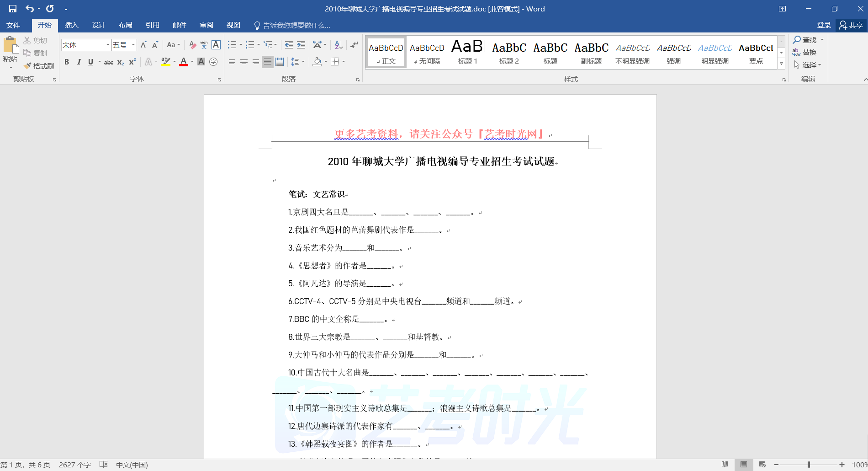Click the Save icon in title bar
Image resolution: width=868 pixels, height=471 pixels.
12,9
